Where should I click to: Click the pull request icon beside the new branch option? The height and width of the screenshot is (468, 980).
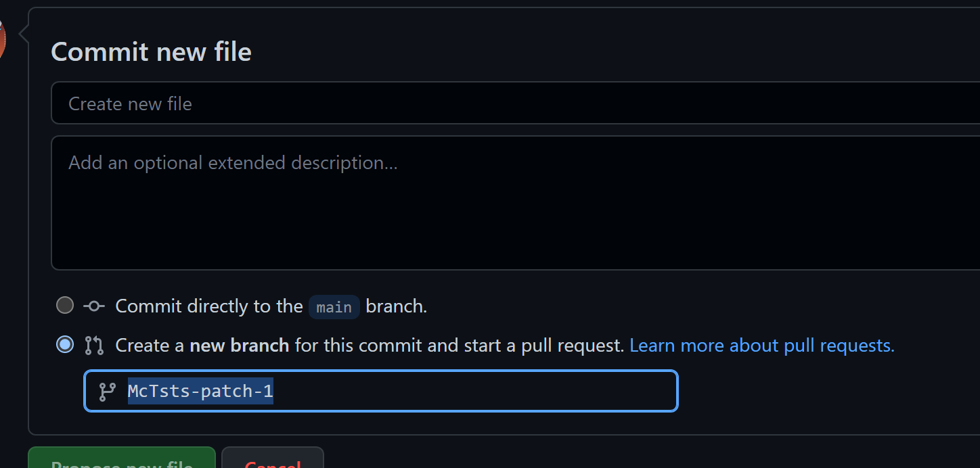click(93, 345)
